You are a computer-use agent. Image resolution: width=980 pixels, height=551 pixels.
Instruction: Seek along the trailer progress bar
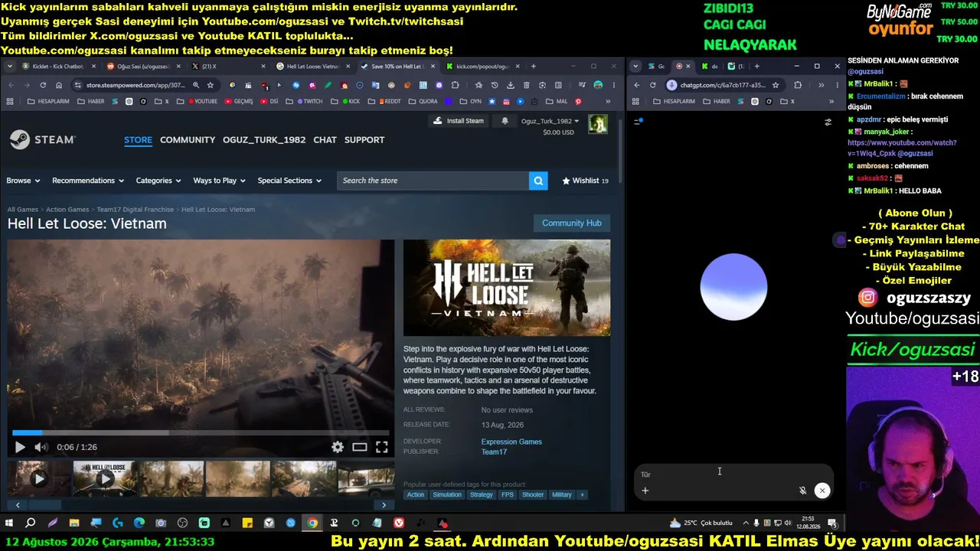[201, 433]
